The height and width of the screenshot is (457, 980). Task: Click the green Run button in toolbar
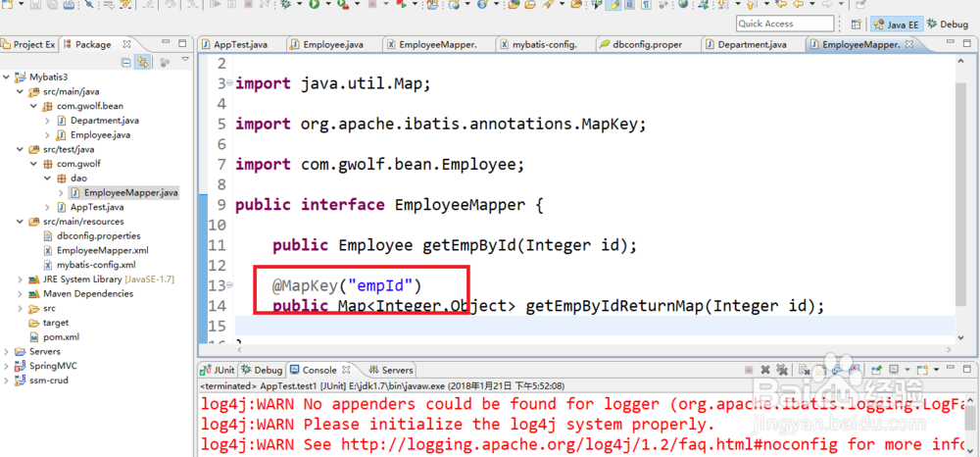[x=314, y=4]
